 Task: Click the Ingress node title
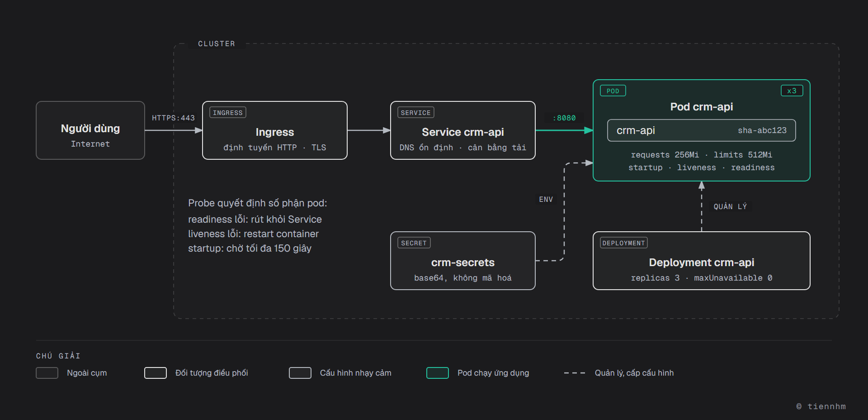tap(275, 132)
